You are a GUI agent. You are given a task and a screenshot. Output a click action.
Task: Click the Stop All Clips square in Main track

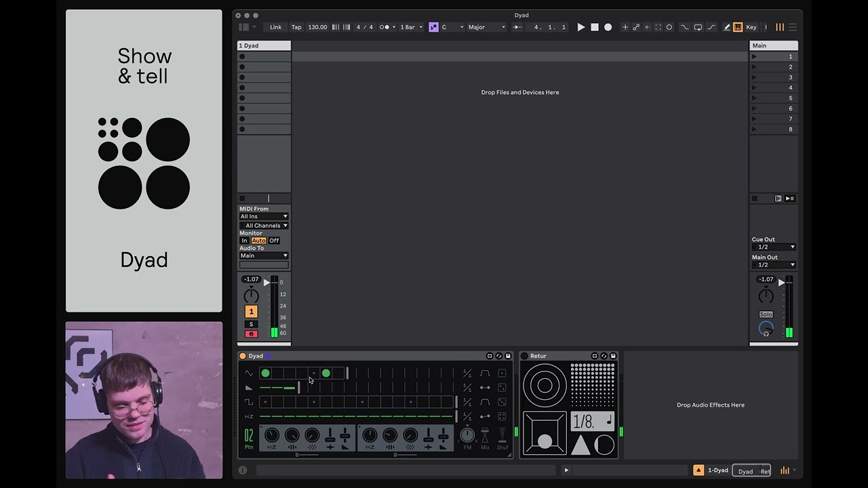(x=754, y=199)
